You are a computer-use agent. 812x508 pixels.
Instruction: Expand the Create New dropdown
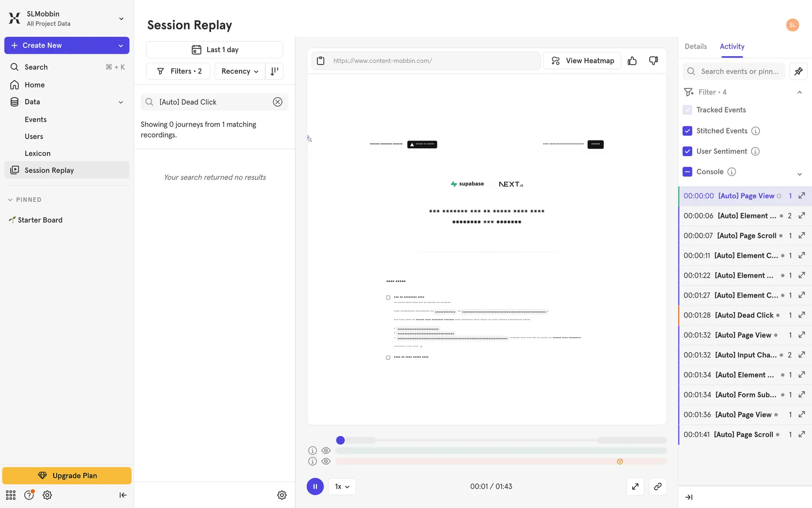(x=121, y=45)
